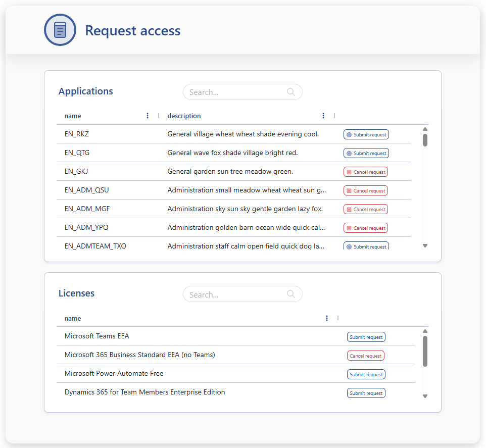Submit request for EN_ADMTEAM_TXO

(366, 246)
